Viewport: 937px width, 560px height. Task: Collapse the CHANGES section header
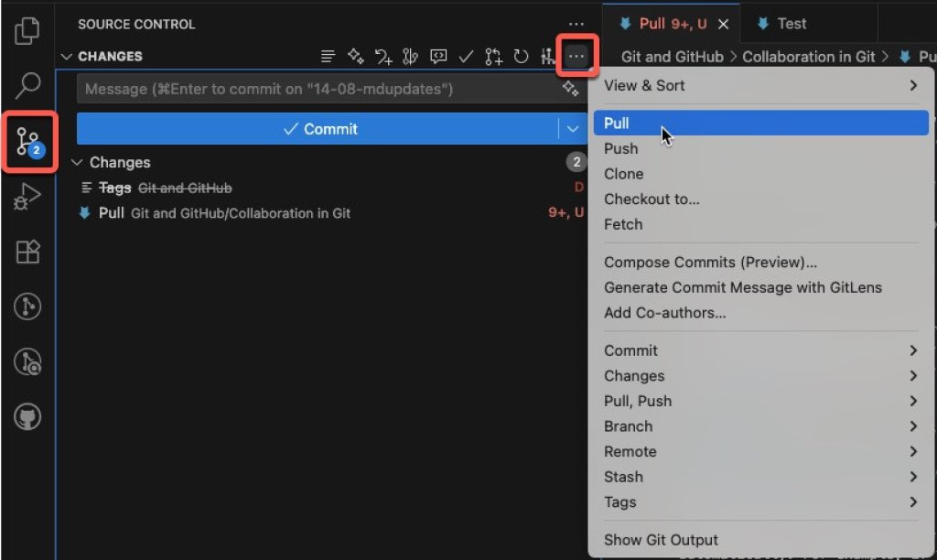[x=67, y=57]
